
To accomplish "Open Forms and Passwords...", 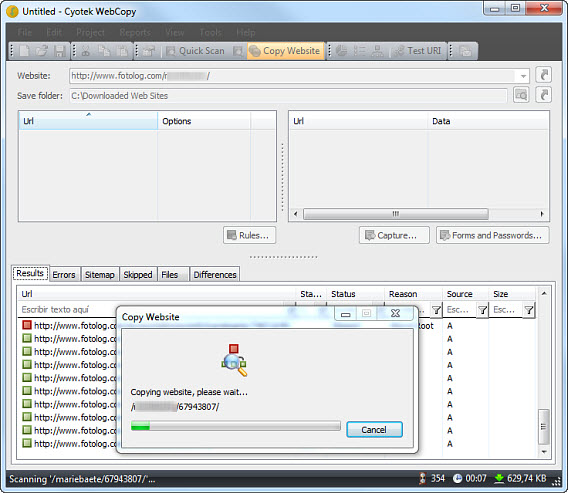I will (x=493, y=235).
